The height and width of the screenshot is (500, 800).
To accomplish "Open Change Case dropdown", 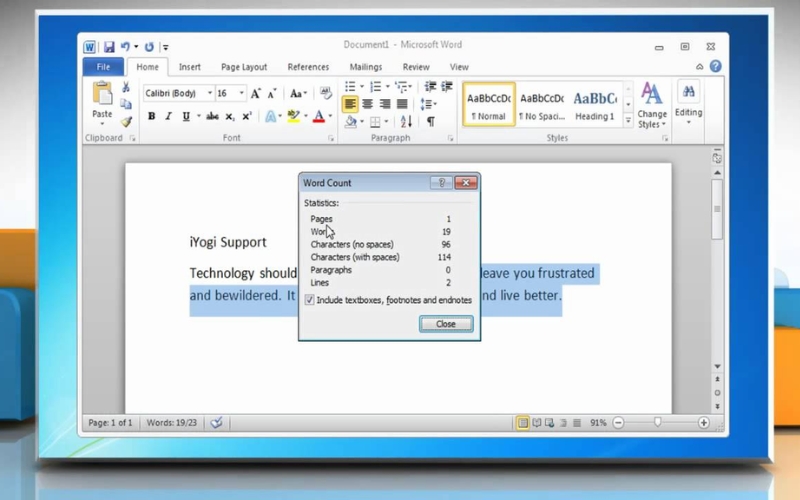I will coord(298,93).
